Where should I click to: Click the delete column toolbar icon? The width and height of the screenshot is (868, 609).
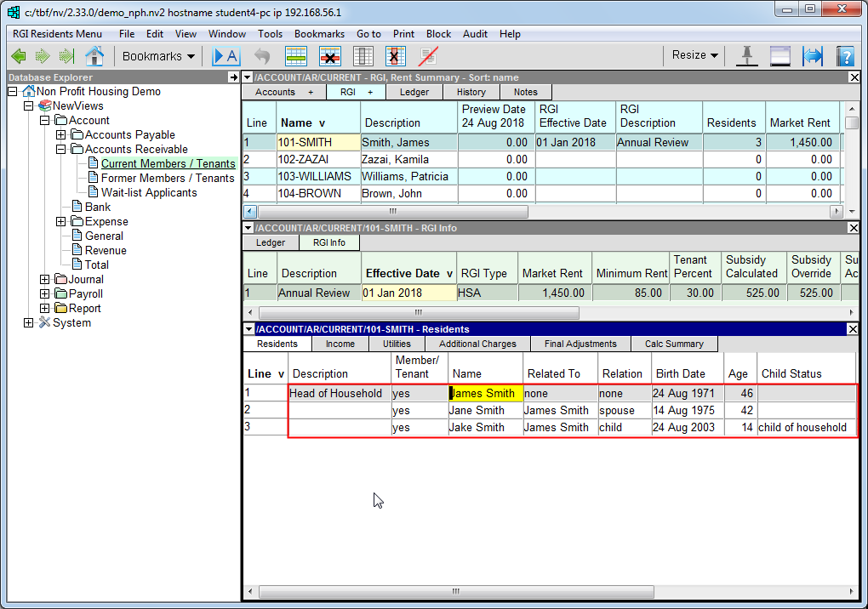pyautogui.click(x=396, y=56)
